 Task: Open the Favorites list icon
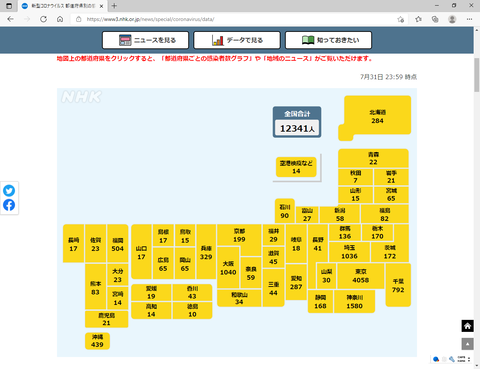(418, 19)
